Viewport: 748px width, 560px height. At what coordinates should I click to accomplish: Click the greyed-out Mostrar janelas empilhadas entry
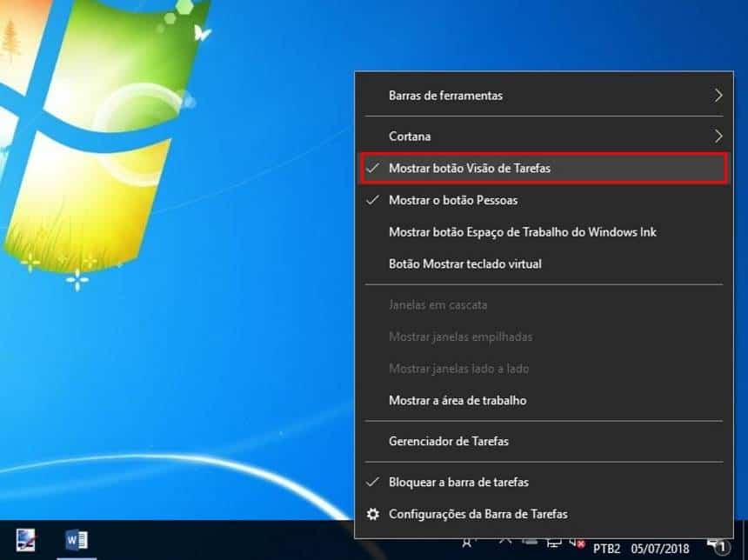point(544,337)
